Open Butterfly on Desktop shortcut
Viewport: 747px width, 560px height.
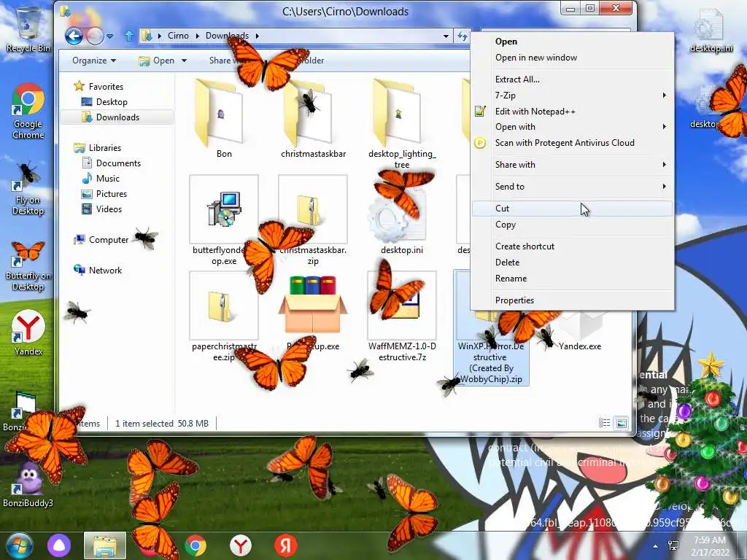coord(28,265)
